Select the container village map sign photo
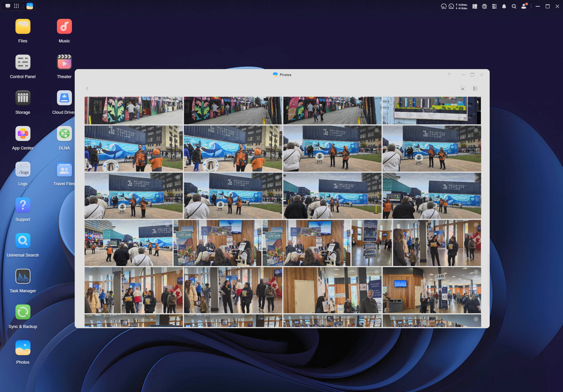 tap(432, 110)
